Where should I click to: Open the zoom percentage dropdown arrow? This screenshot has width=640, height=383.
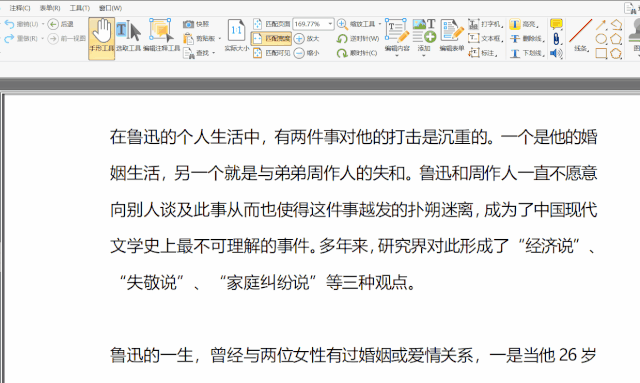(330, 24)
